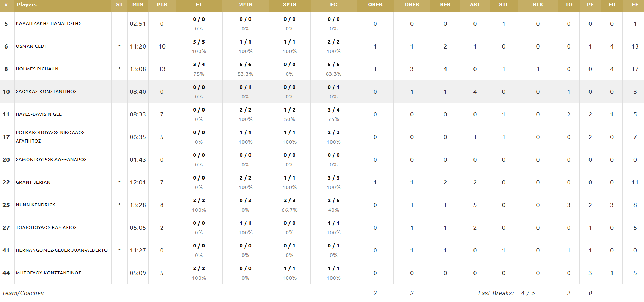The width and height of the screenshot is (644, 302).
Task: Click the REB column header
Action: point(445,5)
